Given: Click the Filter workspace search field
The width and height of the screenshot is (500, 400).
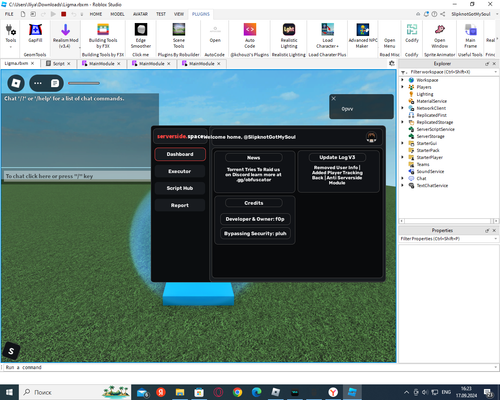Looking at the screenshot, I should [449, 72].
